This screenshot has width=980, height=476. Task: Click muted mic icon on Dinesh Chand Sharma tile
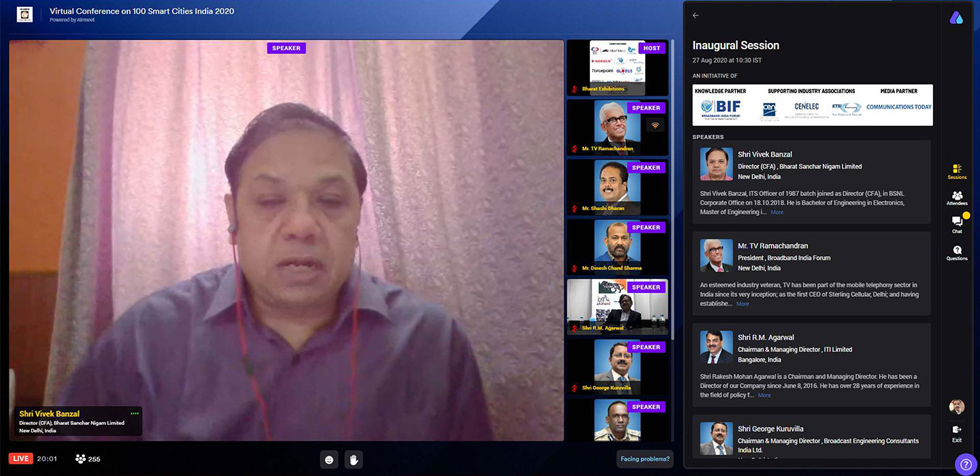coord(574,268)
